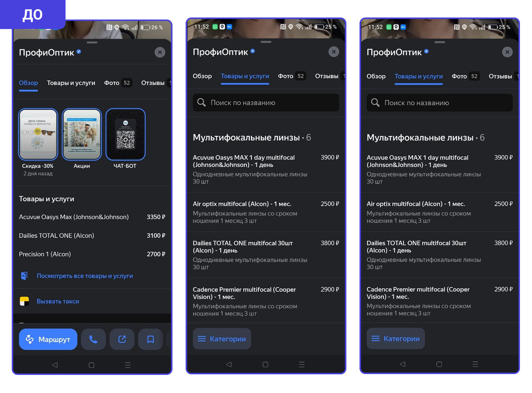Select the Обзор tab on the left screen
This screenshot has height=393, width=532.
point(28,83)
